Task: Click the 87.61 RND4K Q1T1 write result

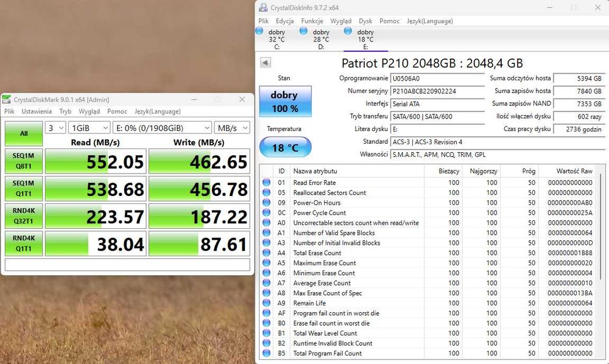Action: pos(199,244)
